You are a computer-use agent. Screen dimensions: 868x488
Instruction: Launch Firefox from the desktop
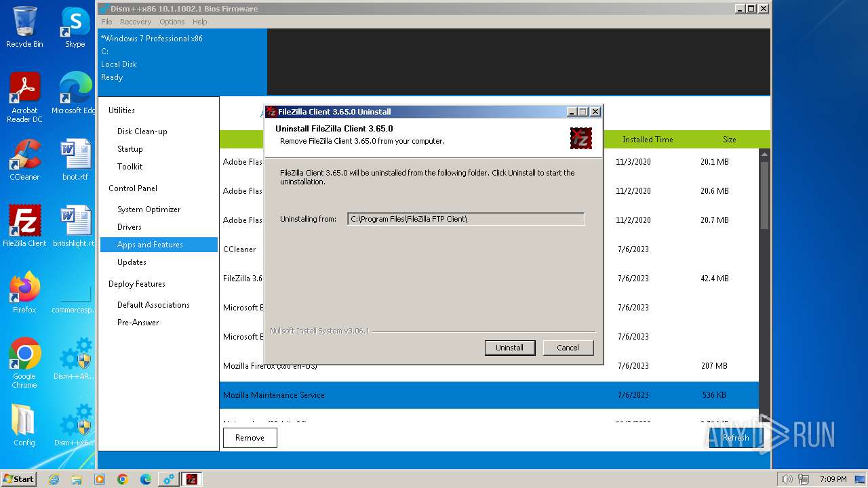tap(24, 292)
